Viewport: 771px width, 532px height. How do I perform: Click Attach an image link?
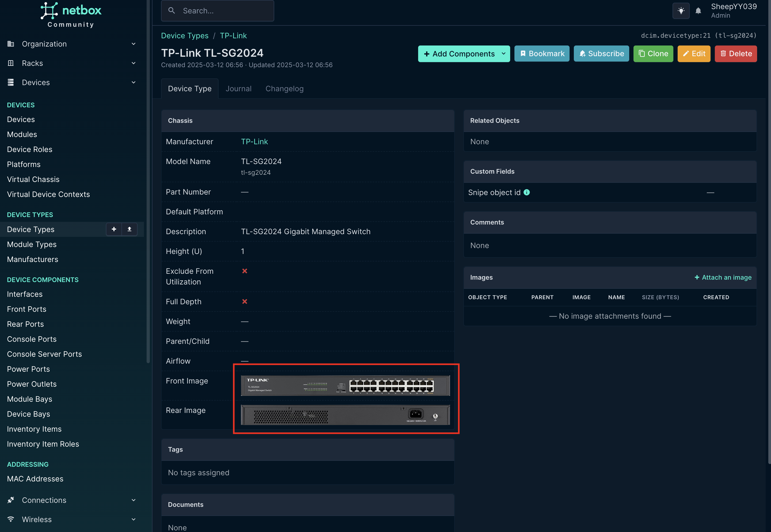723,277
